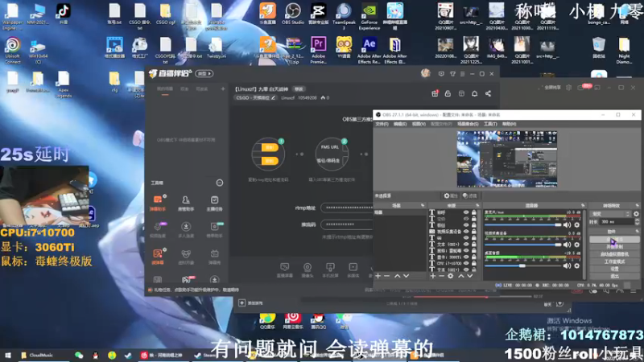Screen dimensions: 644x362
Task: Open OBS 文件(F) menu
Action: (x=382, y=124)
